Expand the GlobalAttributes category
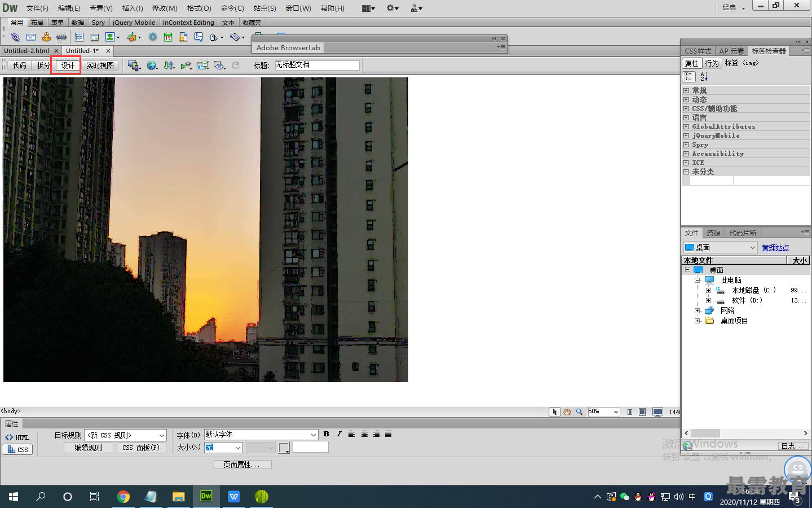 click(686, 126)
